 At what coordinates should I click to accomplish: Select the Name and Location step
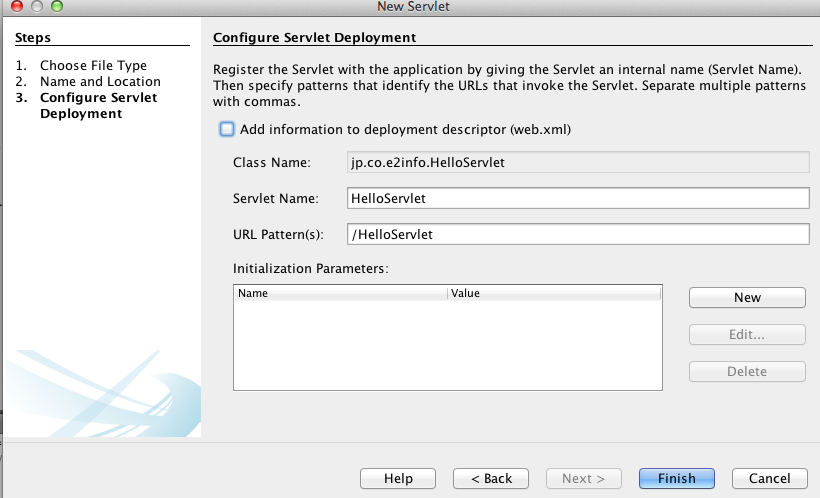point(100,82)
